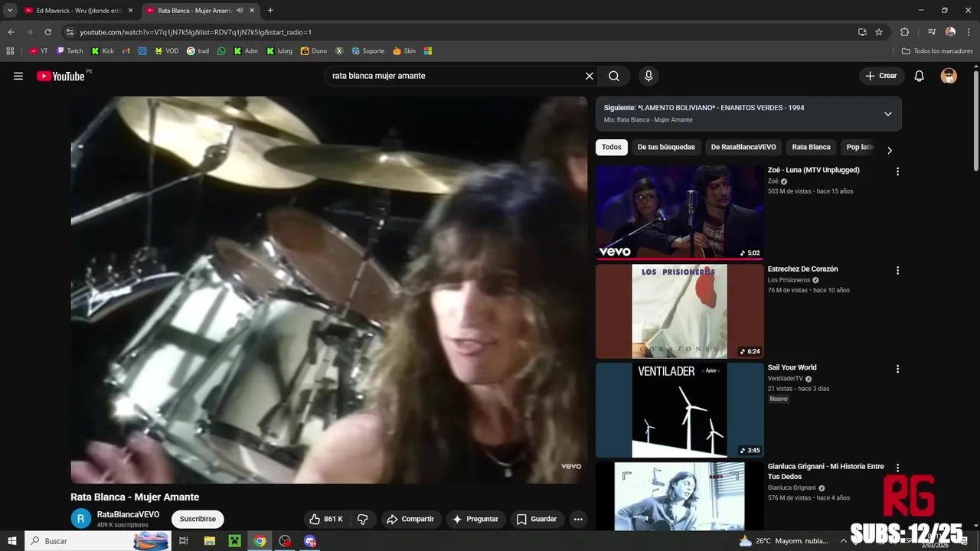This screenshot has height=551, width=980.
Task: Open Twtch bookmark
Action: [70, 51]
